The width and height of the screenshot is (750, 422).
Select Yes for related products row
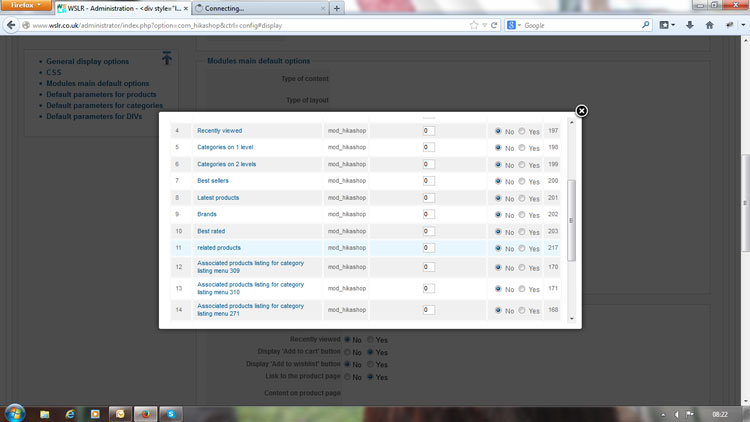(x=522, y=248)
